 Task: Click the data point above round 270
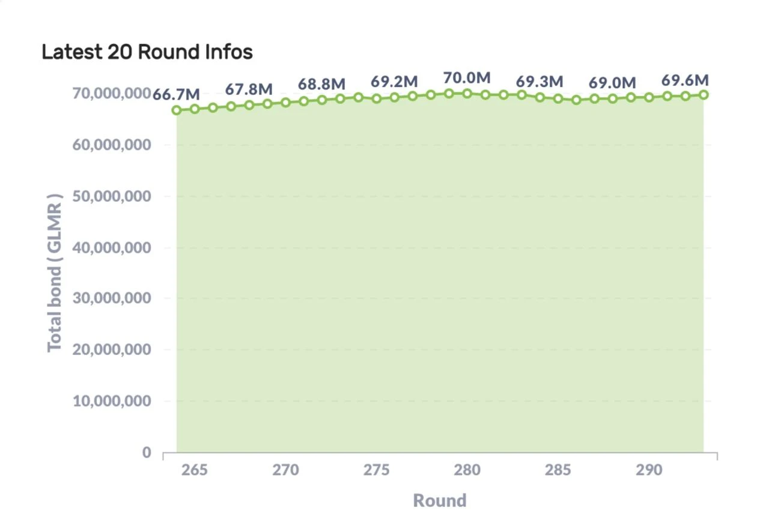(285, 103)
